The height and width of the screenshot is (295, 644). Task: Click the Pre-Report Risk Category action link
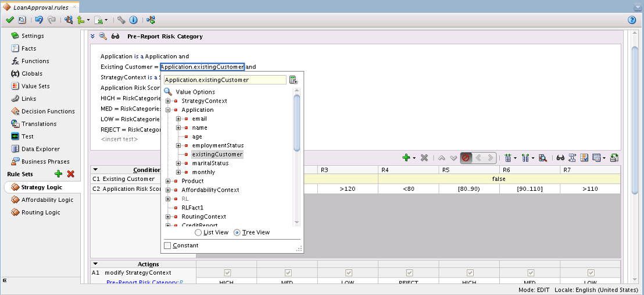pyautogui.click(x=145, y=282)
